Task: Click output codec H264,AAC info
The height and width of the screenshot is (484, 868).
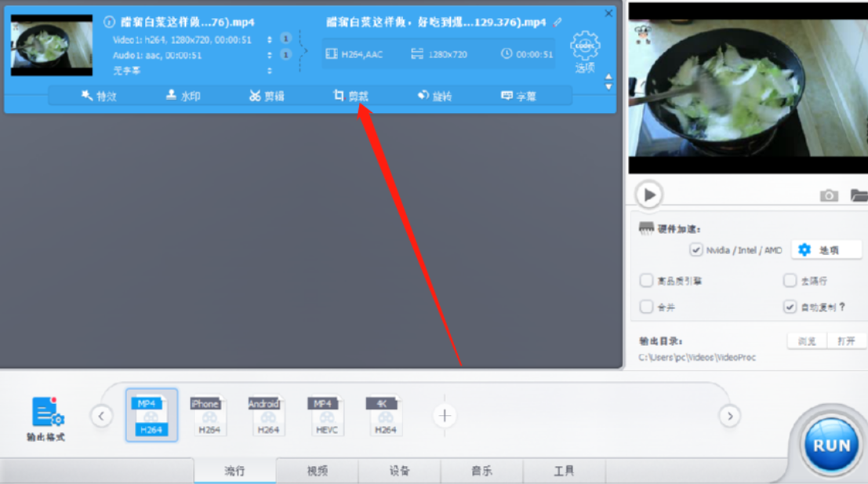Action: [354, 54]
